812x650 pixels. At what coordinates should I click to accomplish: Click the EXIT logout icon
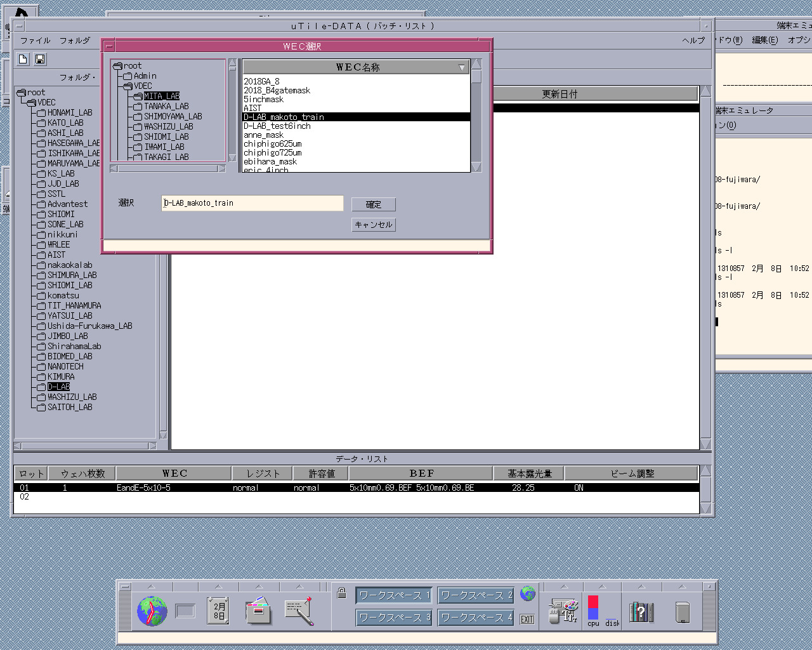coord(527,619)
